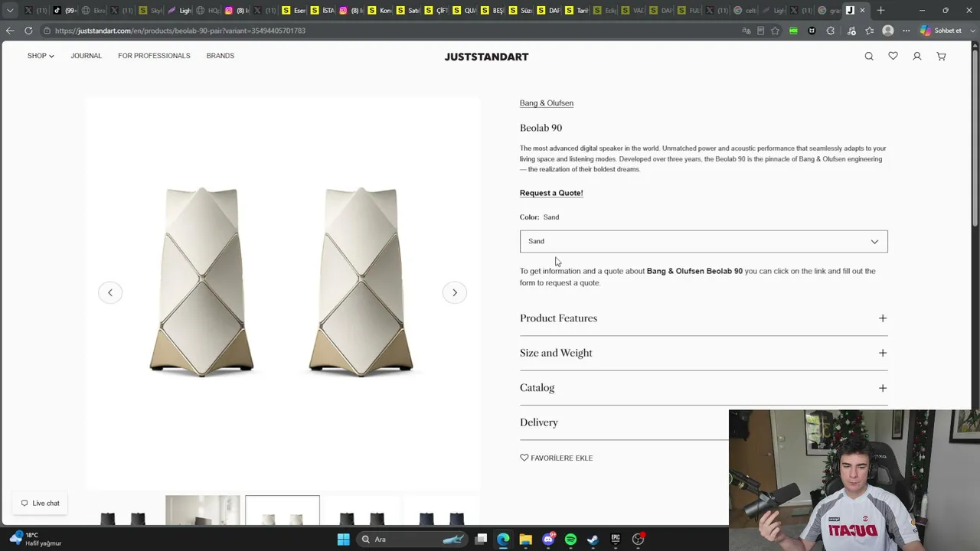Screen dimensions: 980x551
Task: Open the BRANDS menu item
Action: (x=220, y=56)
